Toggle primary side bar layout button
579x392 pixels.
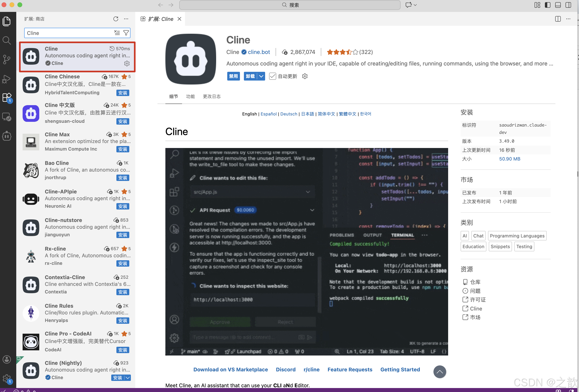tap(548, 5)
